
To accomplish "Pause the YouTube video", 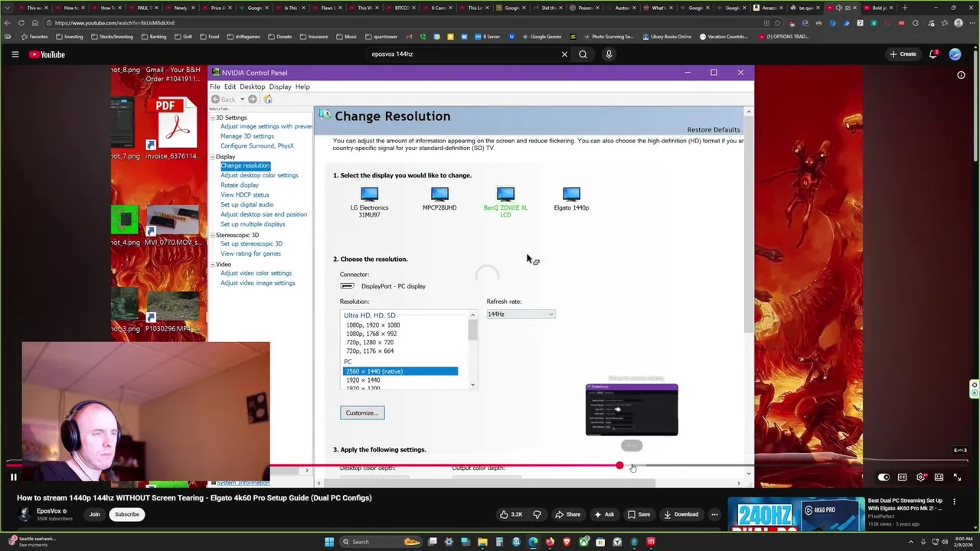I will point(13,477).
